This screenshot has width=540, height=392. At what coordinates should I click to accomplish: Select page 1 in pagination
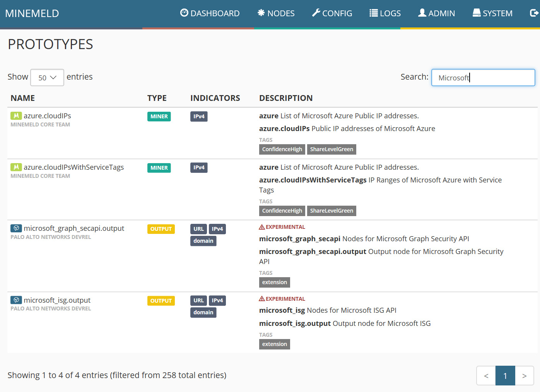point(505,376)
